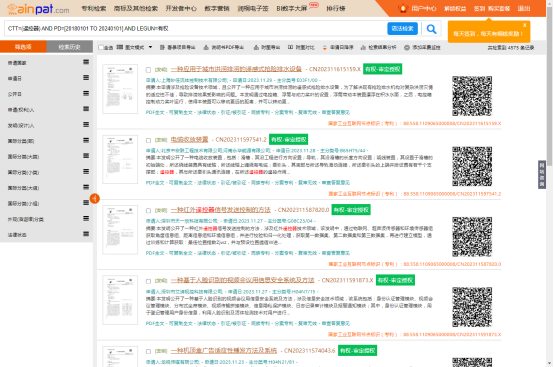Open the QR code for CN202311587820.0

pyautogui.click(x=472, y=237)
